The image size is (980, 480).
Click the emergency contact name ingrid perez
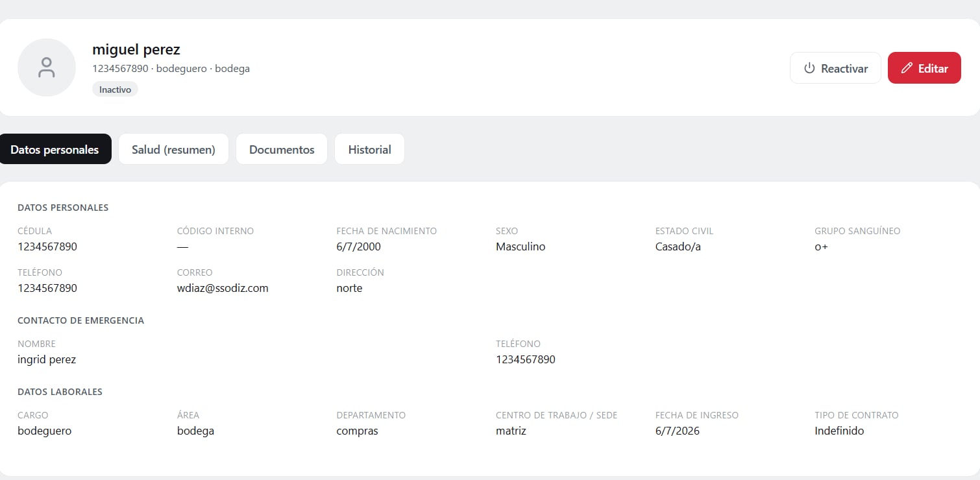(x=47, y=359)
